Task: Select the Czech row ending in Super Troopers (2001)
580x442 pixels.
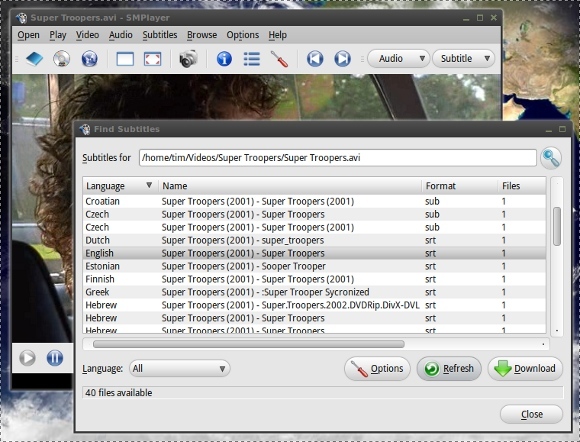Action: click(x=314, y=227)
